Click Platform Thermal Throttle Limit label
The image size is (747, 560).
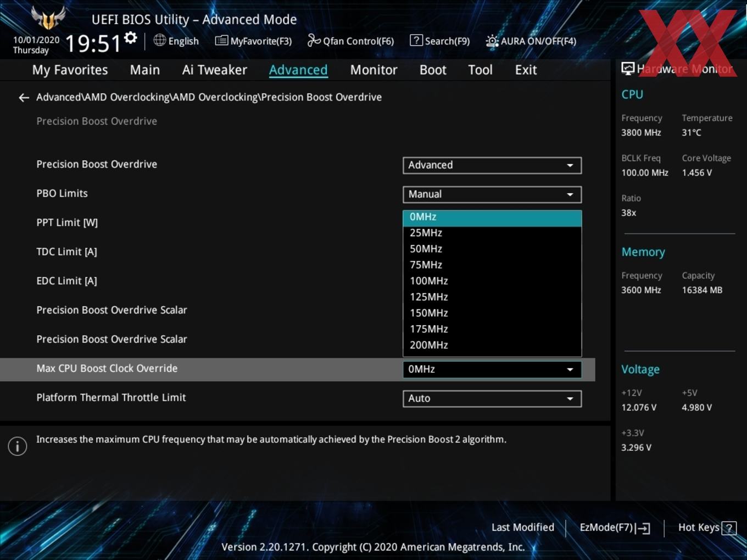click(111, 398)
